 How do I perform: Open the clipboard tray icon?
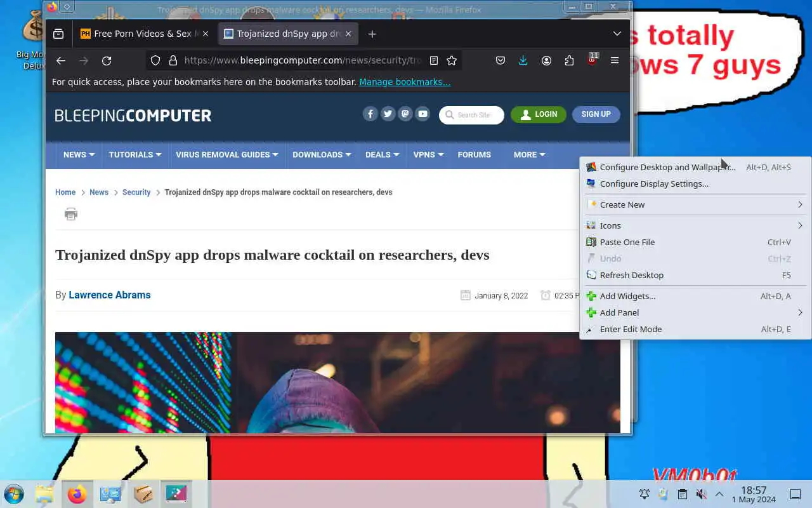pyautogui.click(x=683, y=494)
